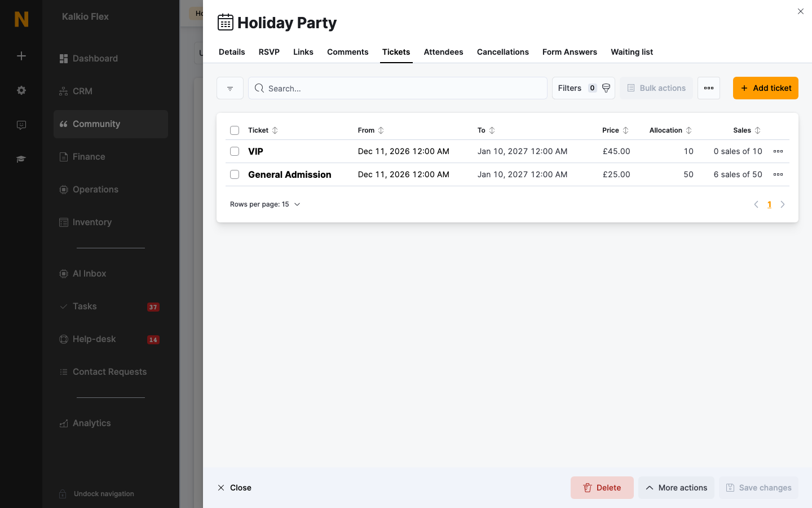Screen dimensions: 812x508
Task: Sort table by Sales column
Action: 758,130
